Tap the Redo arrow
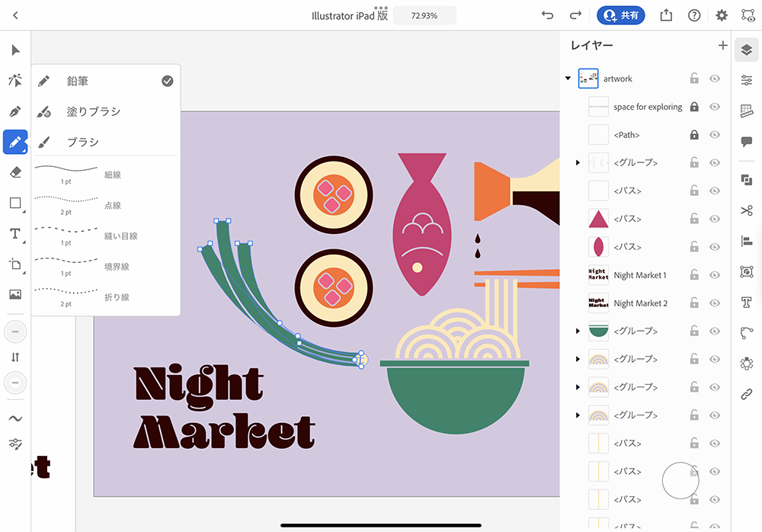Image resolution: width=762 pixels, height=532 pixels. point(575,15)
